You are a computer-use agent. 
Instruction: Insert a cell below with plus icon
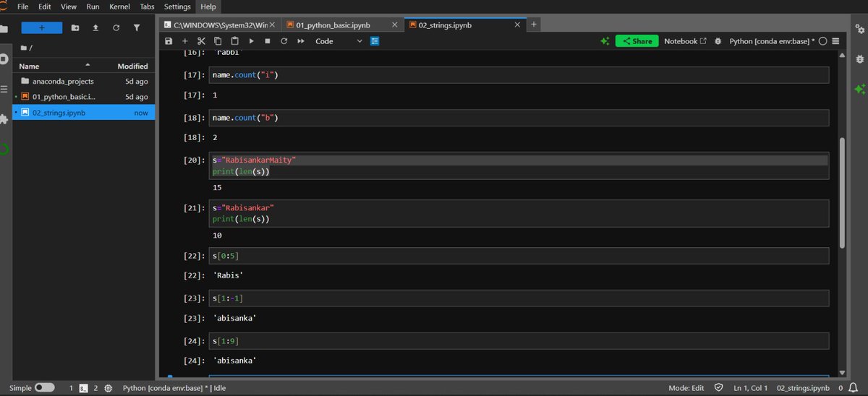coord(184,41)
